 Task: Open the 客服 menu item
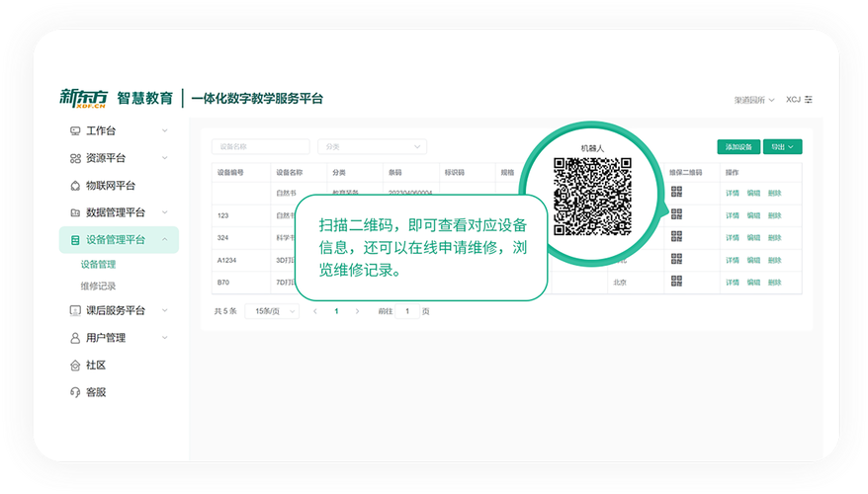pyautogui.click(x=96, y=392)
